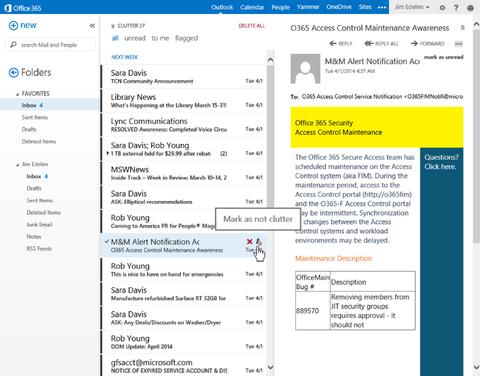The image size is (480, 376).
Task: Expand the Sara Davis; Rob Young conversation
Action: [108, 153]
